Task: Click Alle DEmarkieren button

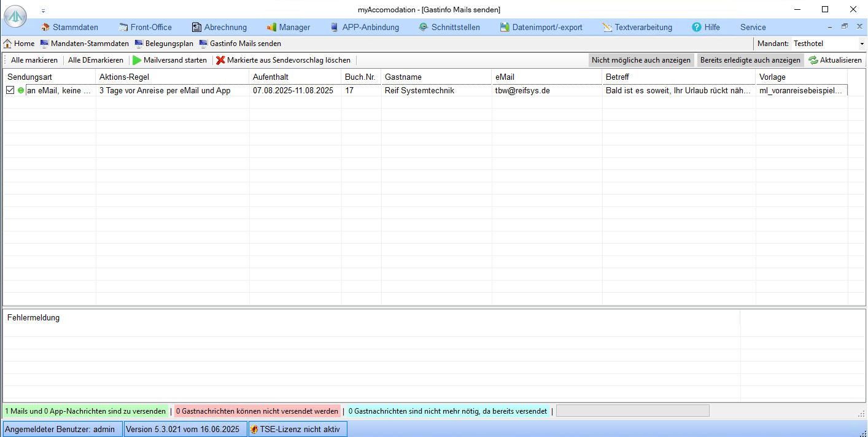Action: click(95, 60)
